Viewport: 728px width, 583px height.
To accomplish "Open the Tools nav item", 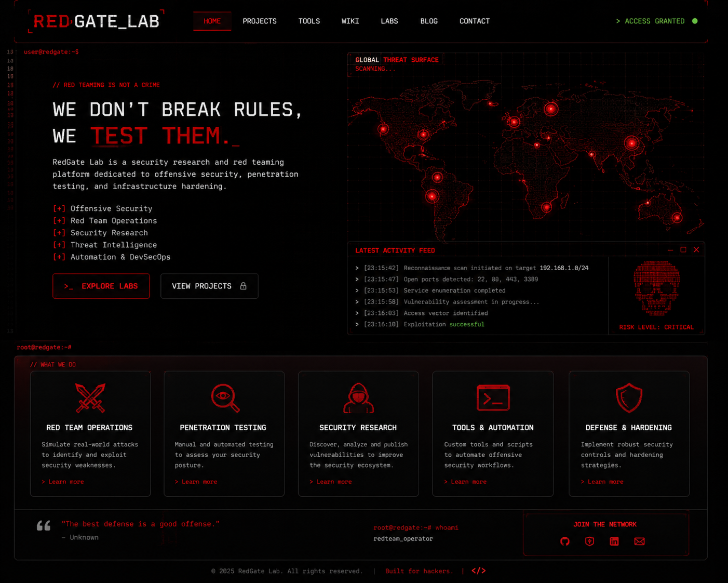I will pyautogui.click(x=309, y=21).
